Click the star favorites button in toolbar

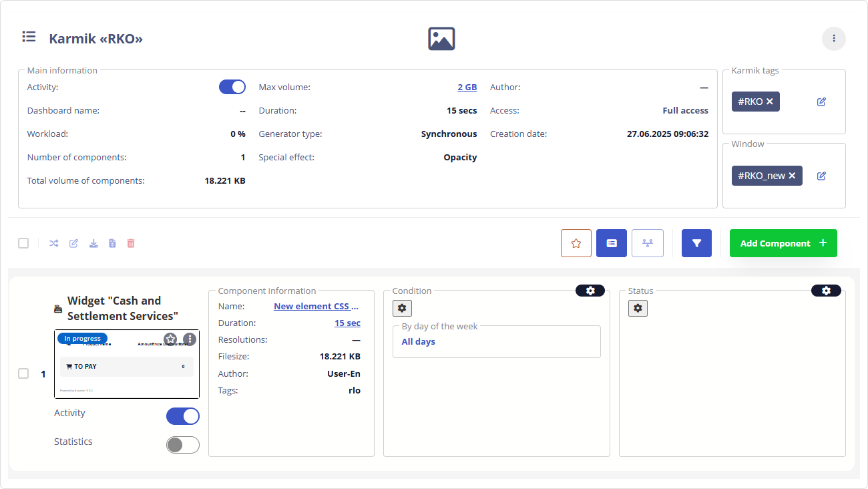pos(576,243)
